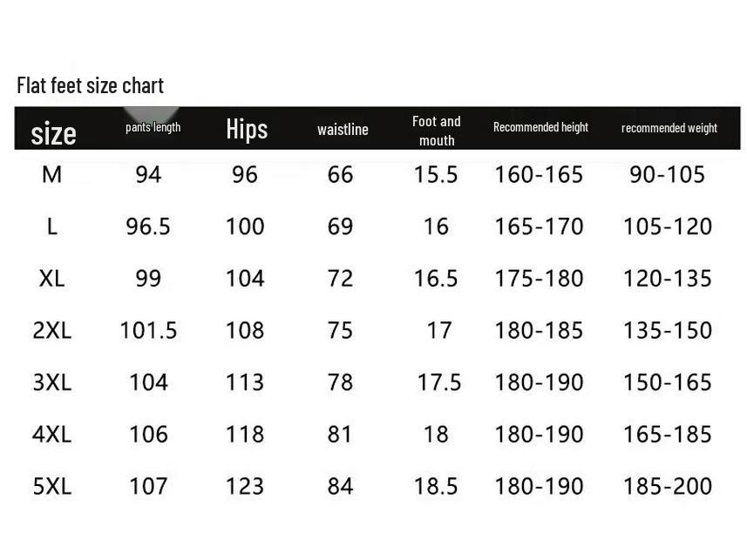The width and height of the screenshot is (747, 560).
Task: Select the 90-105 weight cell
Action: 667,175
